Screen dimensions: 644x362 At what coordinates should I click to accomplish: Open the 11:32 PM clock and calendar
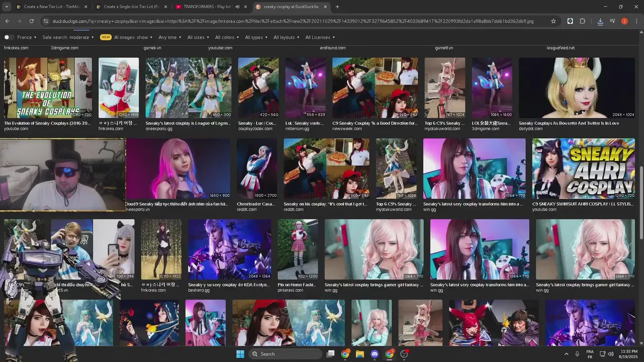pyautogui.click(x=628, y=354)
